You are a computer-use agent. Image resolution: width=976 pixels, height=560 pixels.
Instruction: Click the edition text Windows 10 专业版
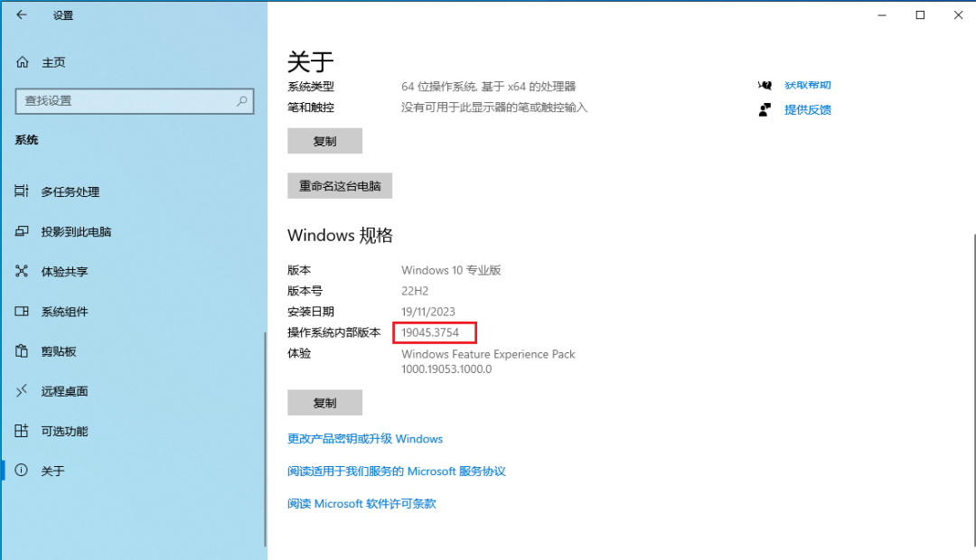click(451, 270)
